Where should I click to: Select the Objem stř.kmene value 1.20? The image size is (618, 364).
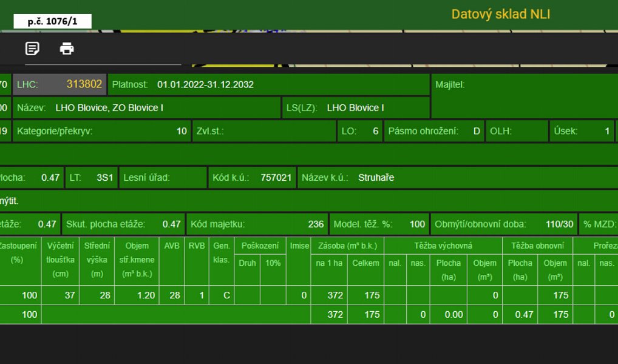(146, 295)
